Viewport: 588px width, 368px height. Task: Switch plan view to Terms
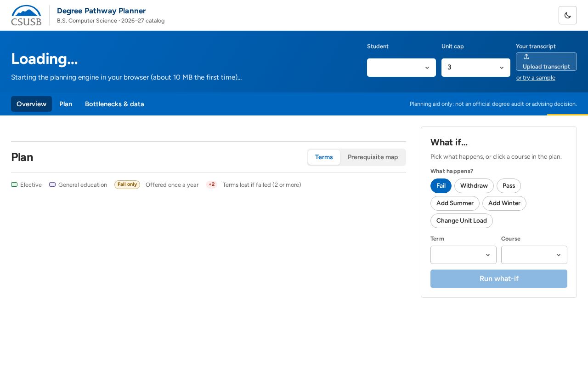[324, 157]
